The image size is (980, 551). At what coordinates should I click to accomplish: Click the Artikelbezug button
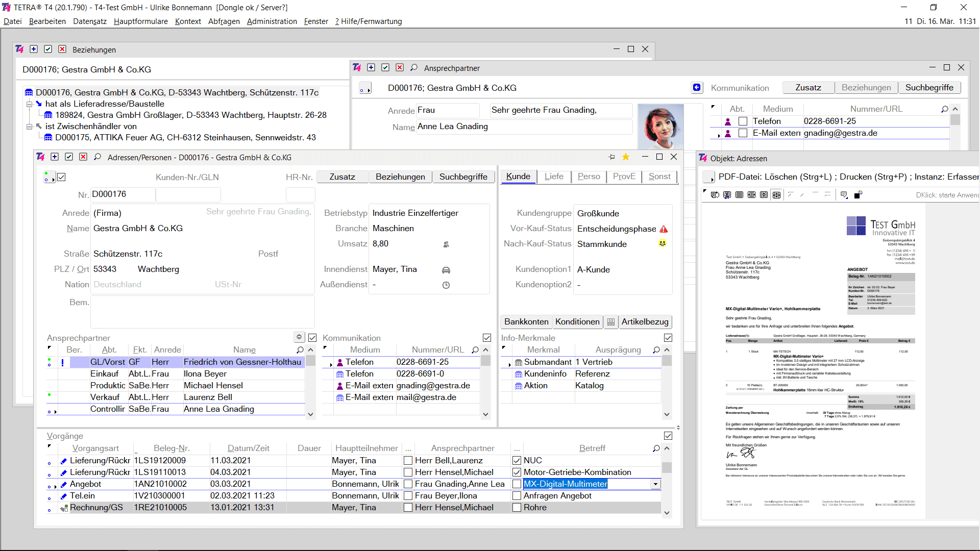click(x=645, y=322)
